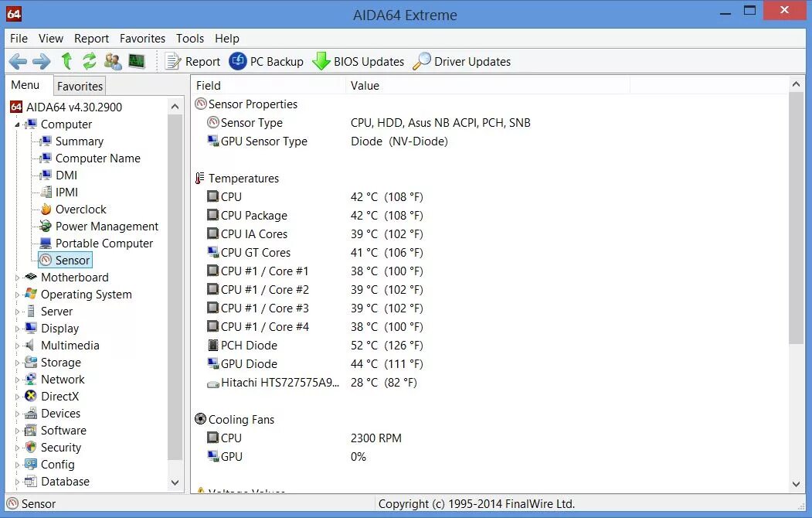Open the users manage report icon

tap(113, 61)
